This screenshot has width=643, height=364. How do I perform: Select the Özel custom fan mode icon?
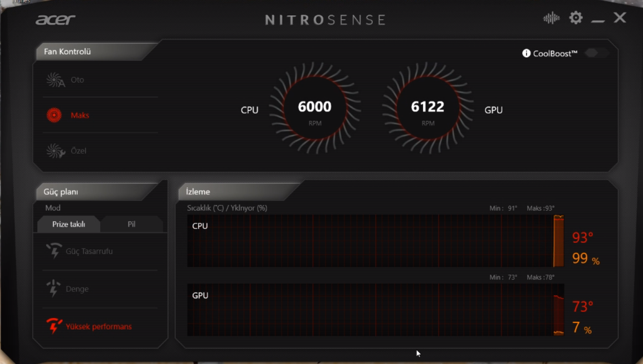pyautogui.click(x=55, y=151)
